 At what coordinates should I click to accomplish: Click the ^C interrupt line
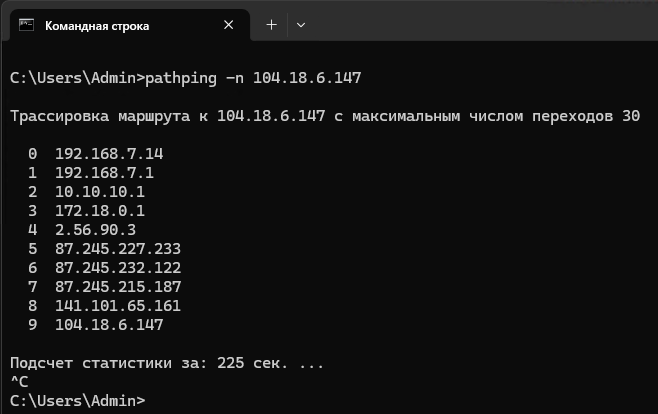pos(18,382)
